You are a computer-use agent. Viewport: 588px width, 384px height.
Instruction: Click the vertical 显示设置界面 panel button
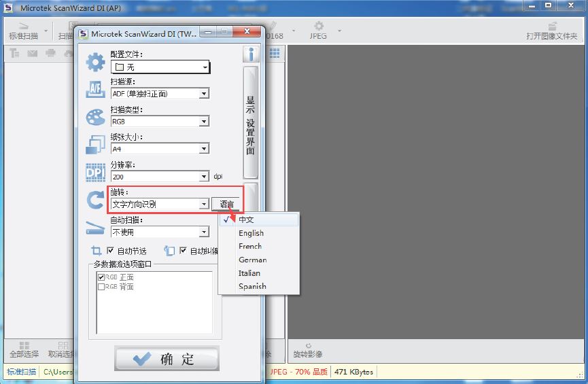250,122
